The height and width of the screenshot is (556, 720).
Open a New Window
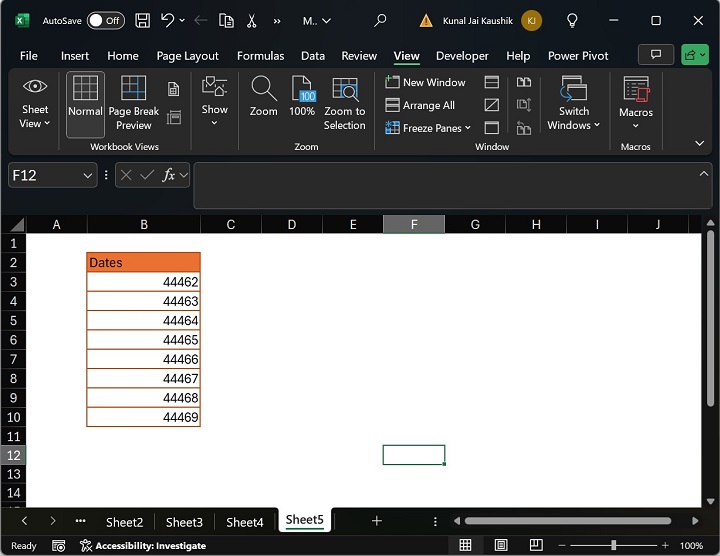pos(425,82)
